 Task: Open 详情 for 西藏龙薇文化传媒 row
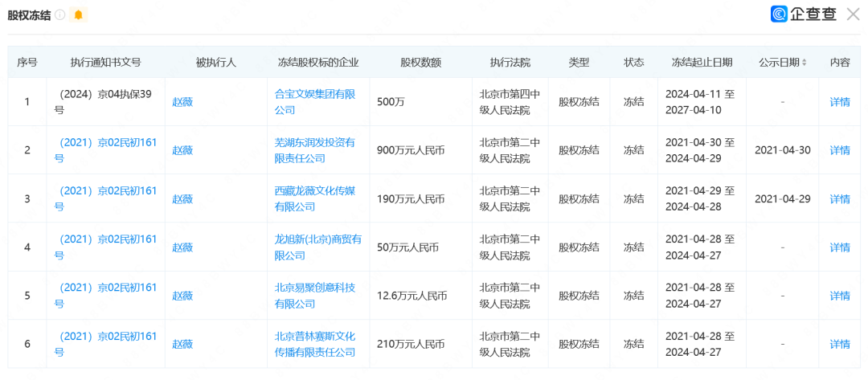[x=840, y=199]
